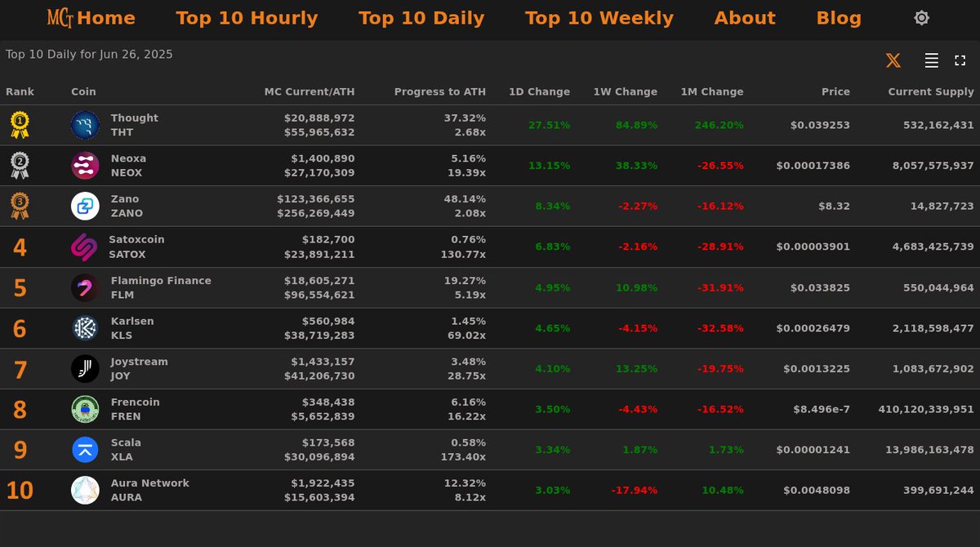Select Satoxcoin price $0.00003901
Screen dimensions: 980x547
click(x=813, y=247)
